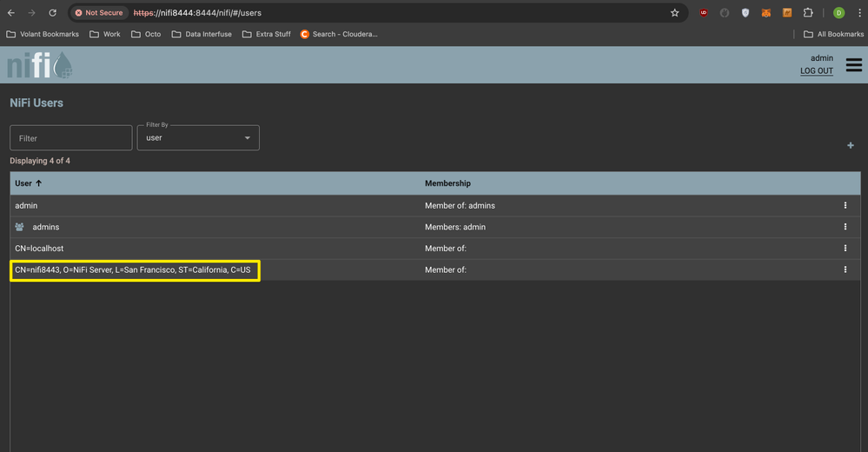This screenshot has width=868, height=452.
Task: Open actions menu for CN=localhost row
Action: coord(845,248)
